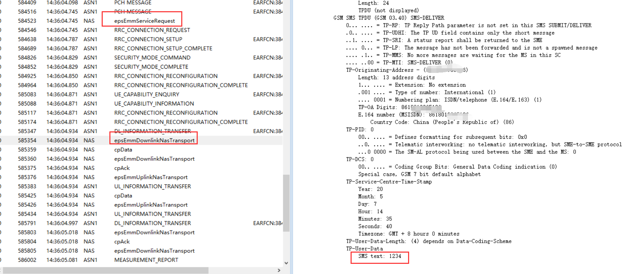This screenshot has height=274, width=644.
Task: Click the SM-AL protocol line
Action: click(467, 152)
